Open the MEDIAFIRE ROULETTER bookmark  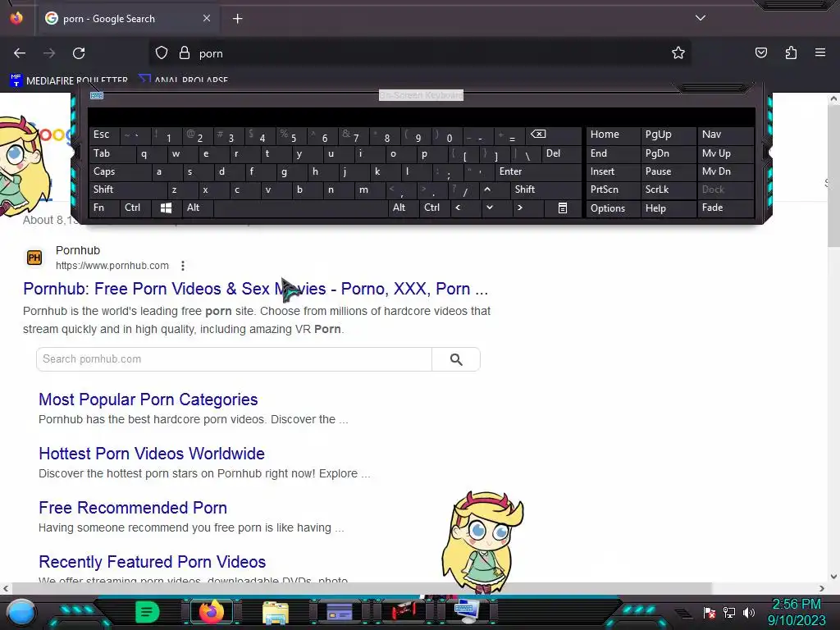pos(69,80)
